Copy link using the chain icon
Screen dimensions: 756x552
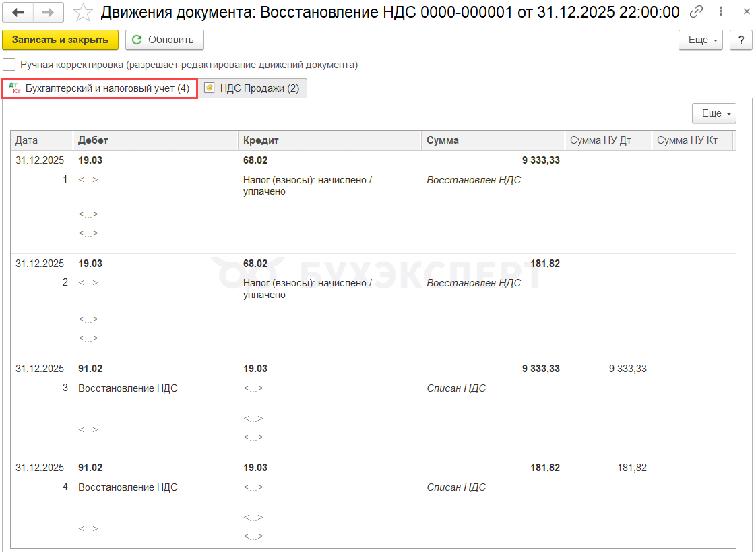click(696, 11)
